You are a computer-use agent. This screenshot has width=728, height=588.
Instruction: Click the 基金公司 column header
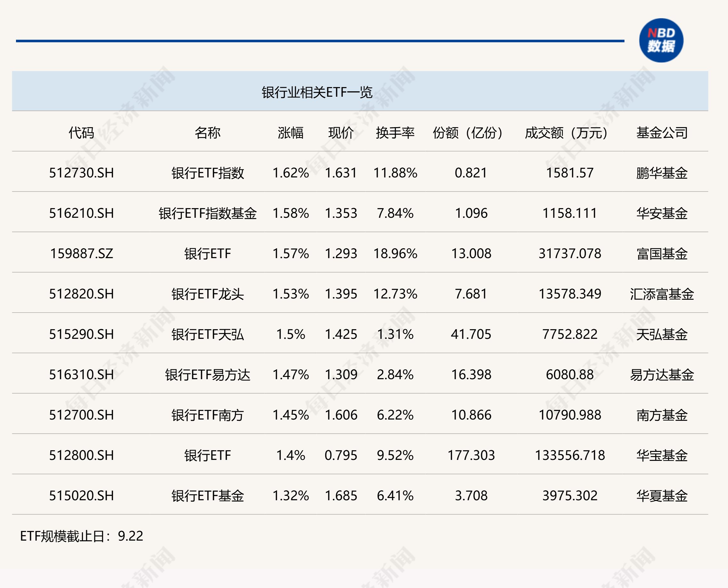pos(662,133)
